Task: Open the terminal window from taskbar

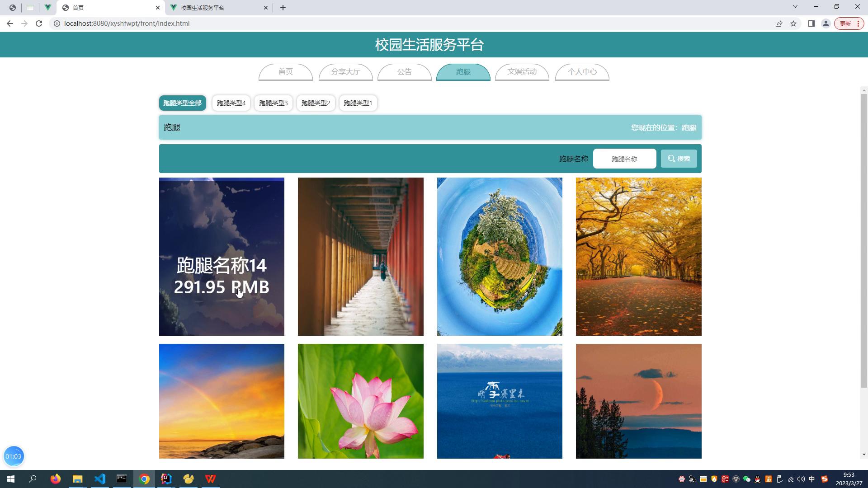Action: (x=122, y=479)
